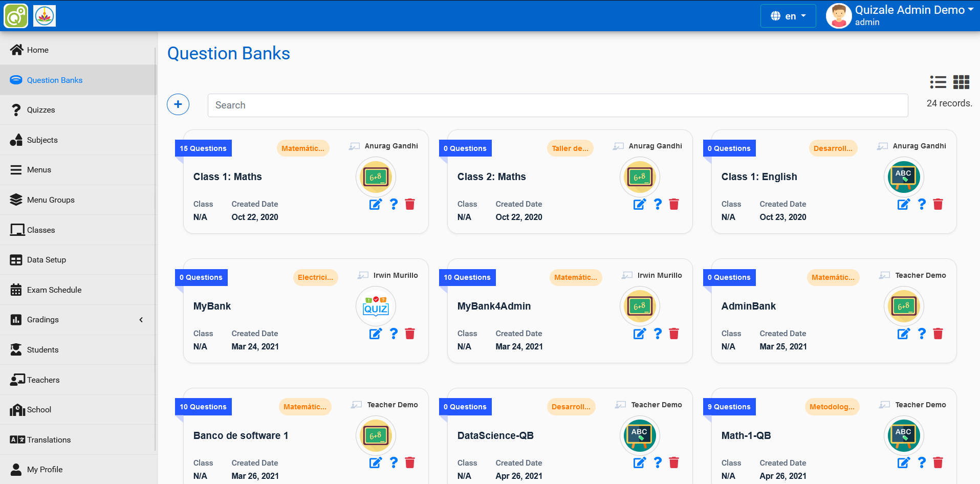This screenshot has width=980, height=484.
Task: Click the add question bank plus button
Action: pyautogui.click(x=178, y=104)
